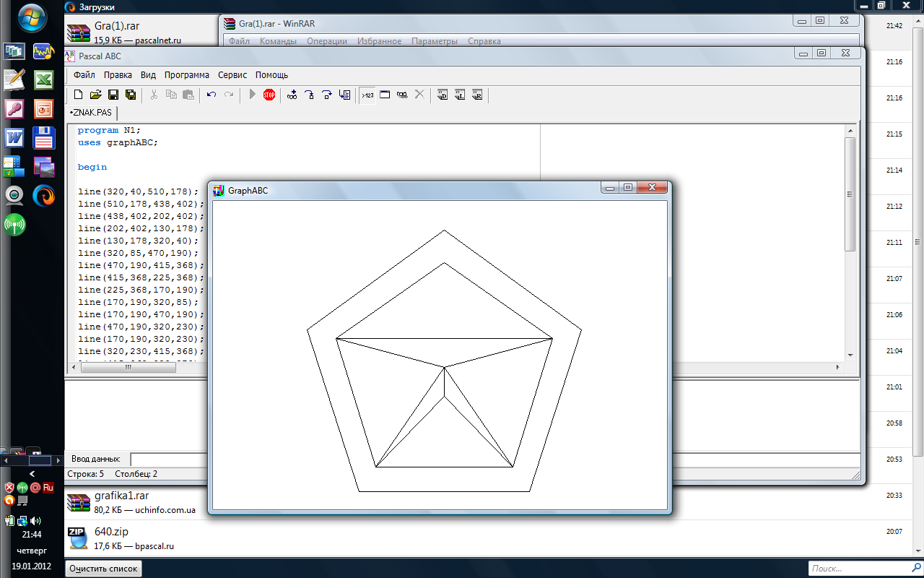The height and width of the screenshot is (578, 924).
Task: Click the GraphABC window title bar icon
Action: point(219,191)
